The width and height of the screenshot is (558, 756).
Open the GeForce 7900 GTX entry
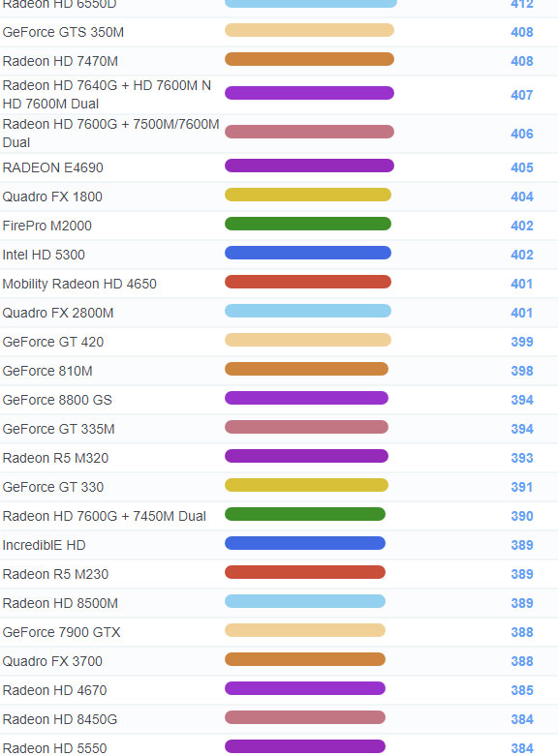pos(62,632)
